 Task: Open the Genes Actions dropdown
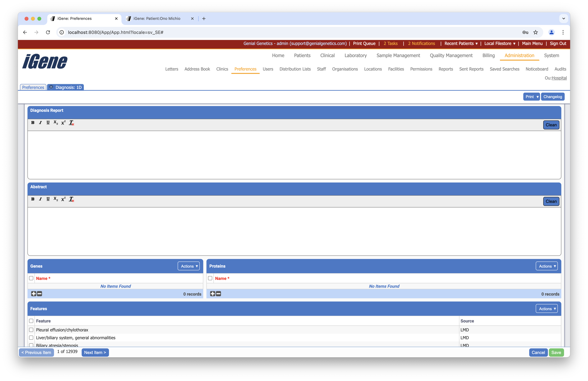tap(189, 266)
